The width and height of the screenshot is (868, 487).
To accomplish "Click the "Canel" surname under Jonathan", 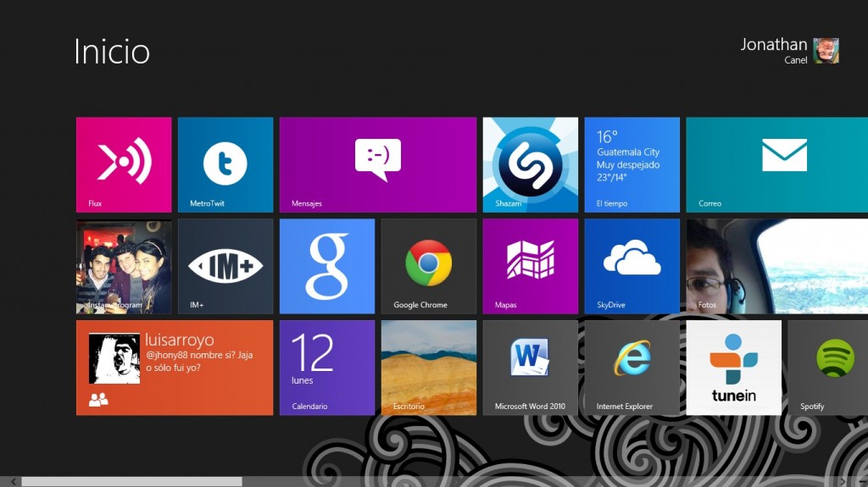I will [x=795, y=60].
